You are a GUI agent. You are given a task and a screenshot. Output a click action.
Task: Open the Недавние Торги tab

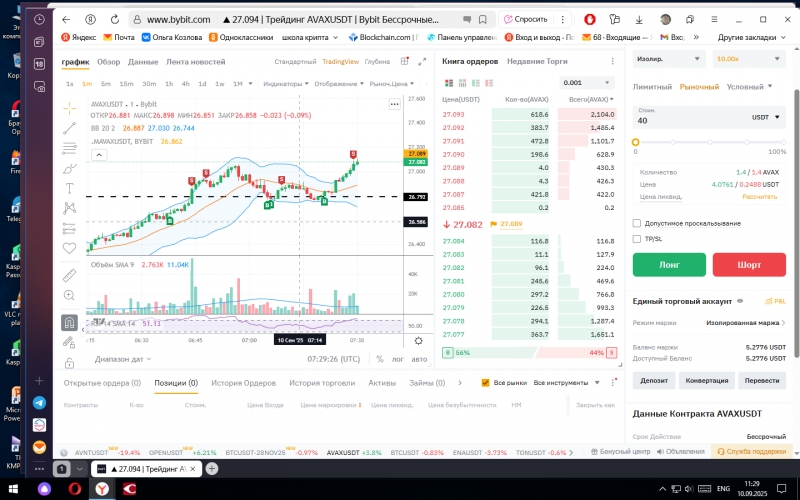[x=537, y=61]
